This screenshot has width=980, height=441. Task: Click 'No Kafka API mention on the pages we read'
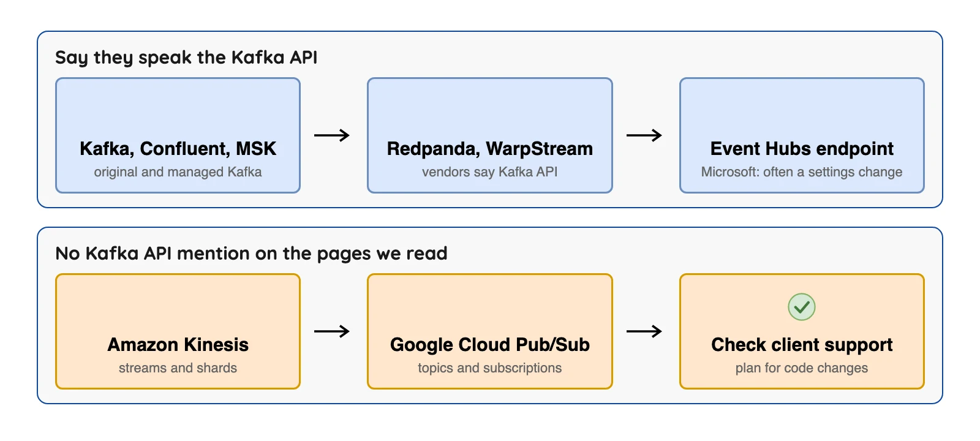(x=251, y=254)
